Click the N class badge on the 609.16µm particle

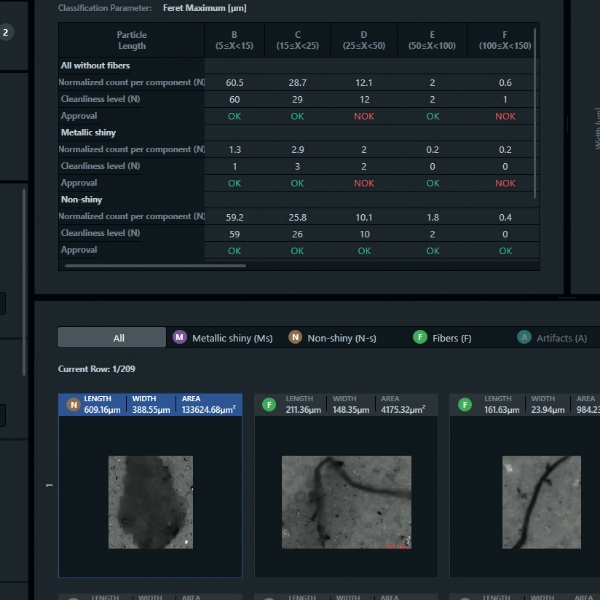pyautogui.click(x=73, y=404)
